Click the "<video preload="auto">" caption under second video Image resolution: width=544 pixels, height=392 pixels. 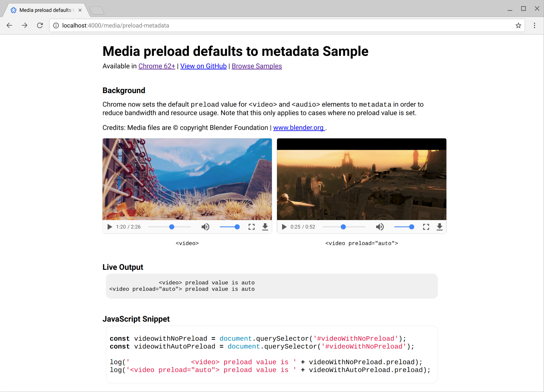tap(362, 243)
